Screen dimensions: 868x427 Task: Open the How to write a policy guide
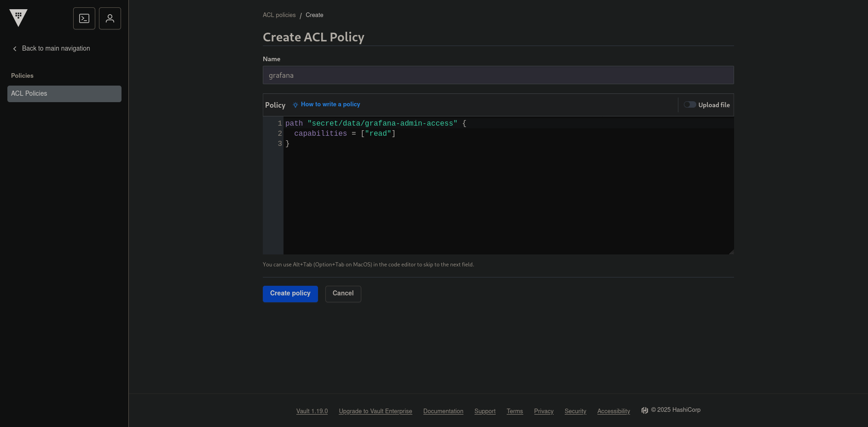(x=330, y=104)
